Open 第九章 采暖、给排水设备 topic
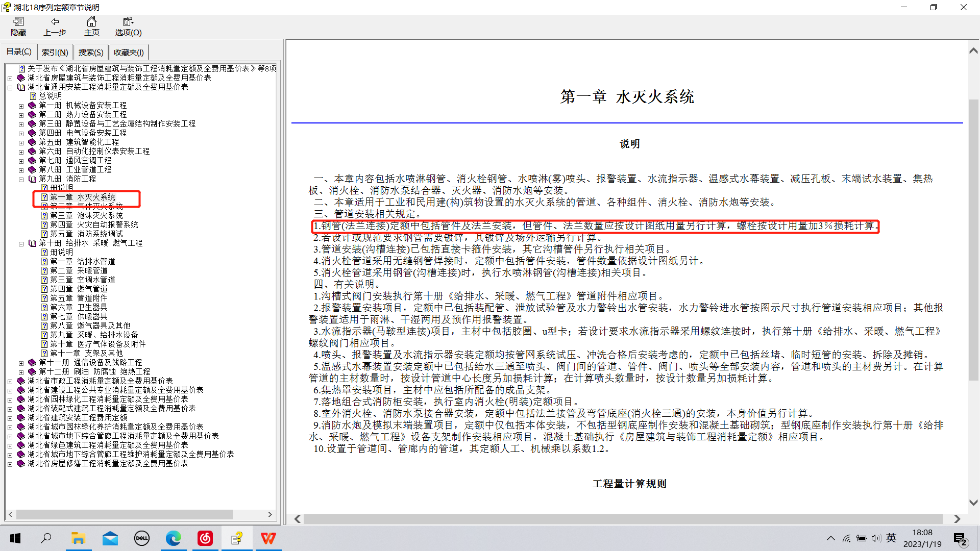980x551 pixels. (94, 335)
